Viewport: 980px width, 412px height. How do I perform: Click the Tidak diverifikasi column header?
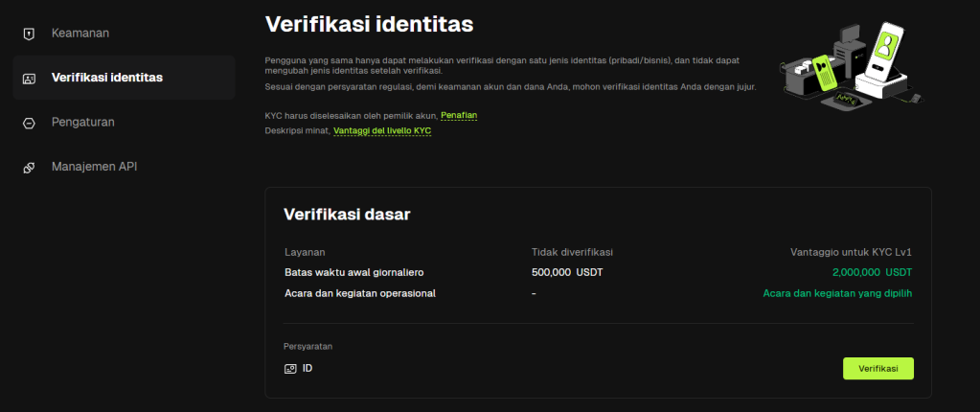tap(572, 252)
